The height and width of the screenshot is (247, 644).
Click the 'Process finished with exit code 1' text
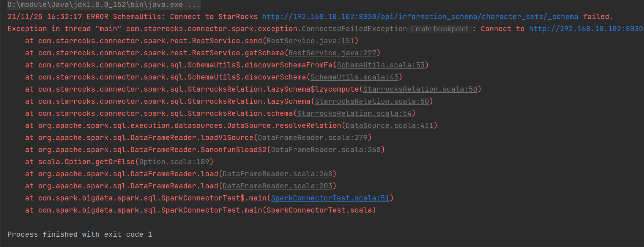[x=80, y=234]
